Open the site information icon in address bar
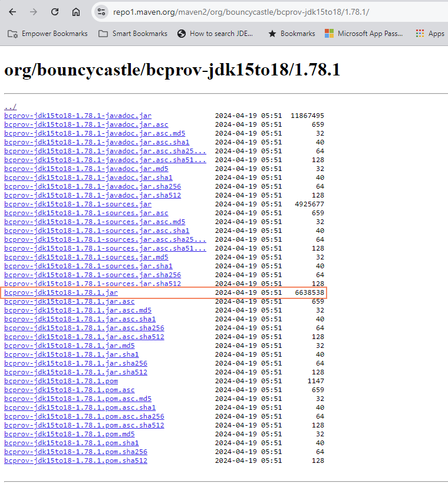The width and height of the screenshot is (448, 490). tap(101, 12)
